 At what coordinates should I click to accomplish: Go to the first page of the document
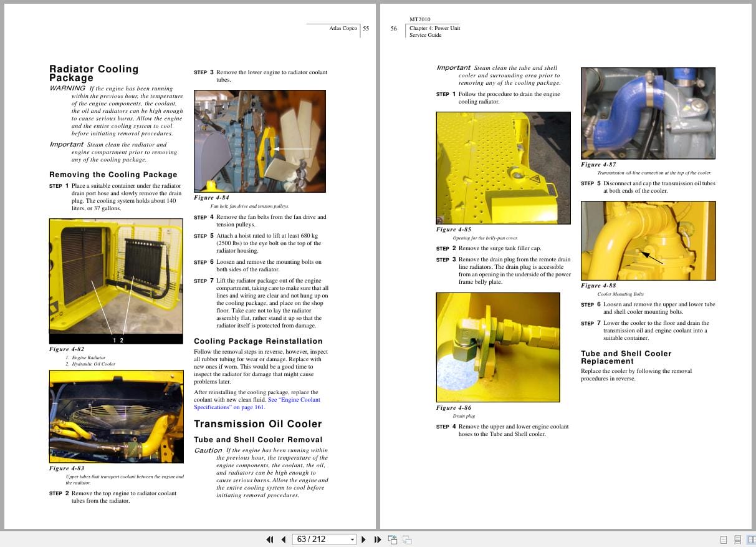click(x=270, y=540)
